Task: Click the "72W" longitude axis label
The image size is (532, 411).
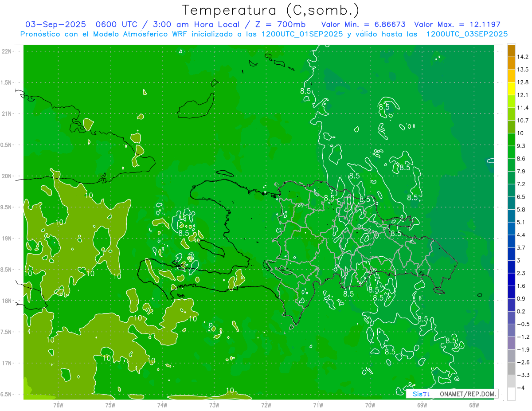Action: [266, 405]
